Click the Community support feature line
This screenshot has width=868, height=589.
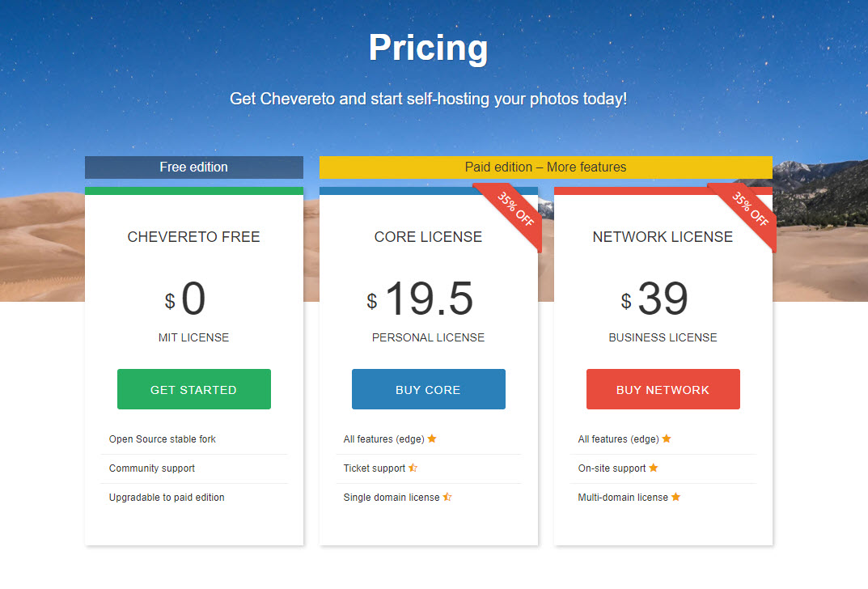point(152,468)
